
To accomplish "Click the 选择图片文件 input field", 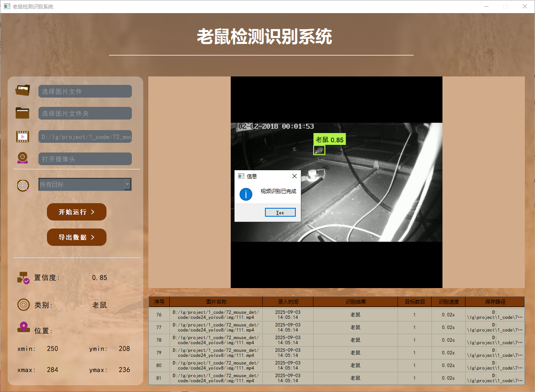I will [85, 91].
